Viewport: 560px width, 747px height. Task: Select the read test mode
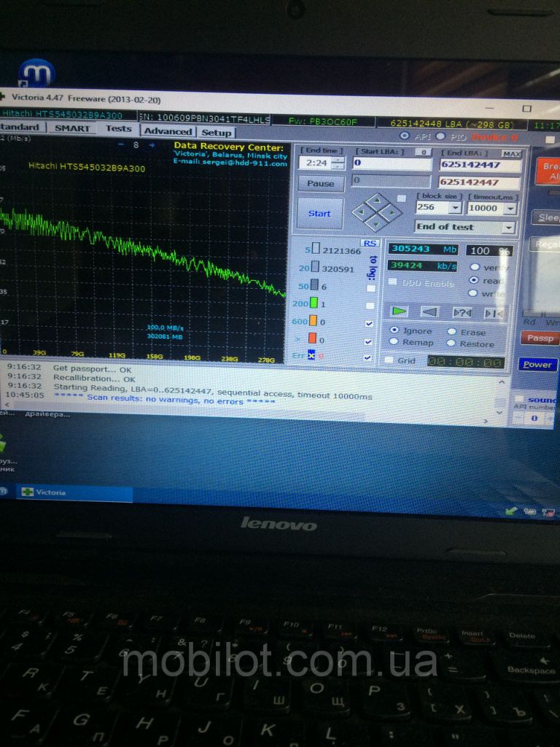(474, 280)
